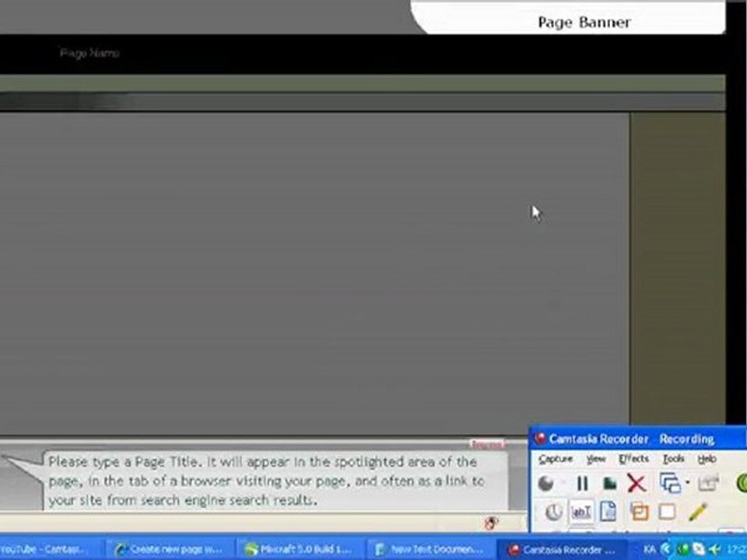Click the Camtasia Recorder title bar icon
Viewport: 747px width, 560px height.
click(539, 438)
